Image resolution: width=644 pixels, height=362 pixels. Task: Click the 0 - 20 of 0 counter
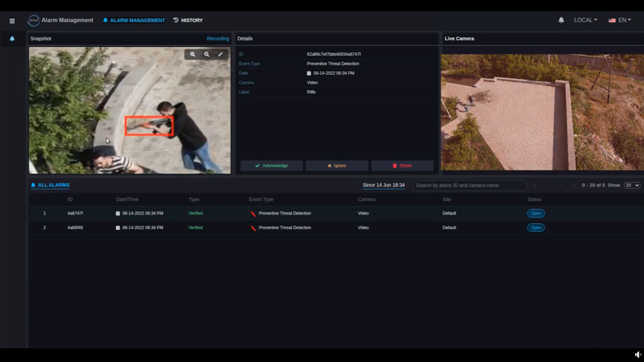pos(594,186)
